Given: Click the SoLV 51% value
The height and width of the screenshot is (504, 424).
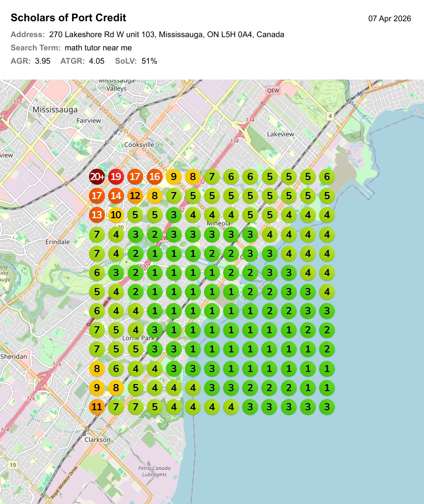Looking at the screenshot, I should pyautogui.click(x=149, y=61).
